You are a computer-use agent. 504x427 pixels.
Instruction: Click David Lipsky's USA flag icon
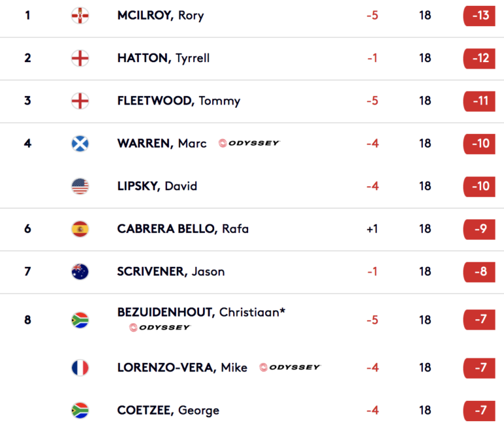tap(80, 186)
